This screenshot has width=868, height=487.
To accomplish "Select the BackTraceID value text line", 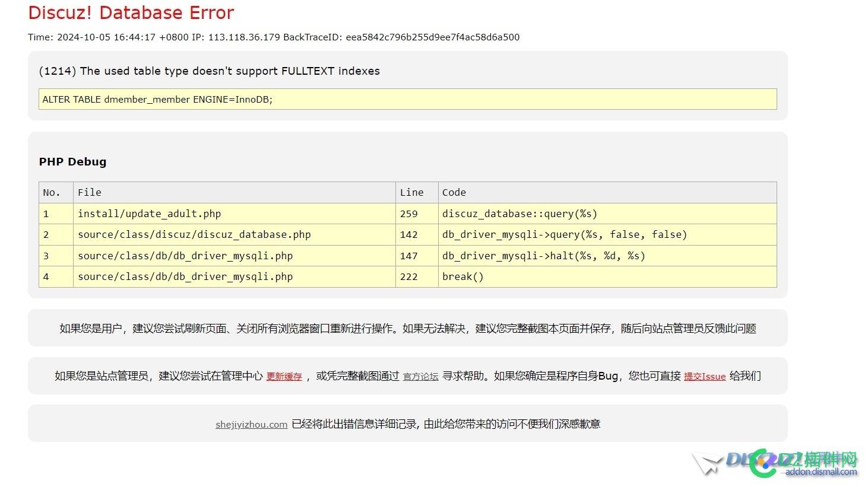I will (x=274, y=37).
